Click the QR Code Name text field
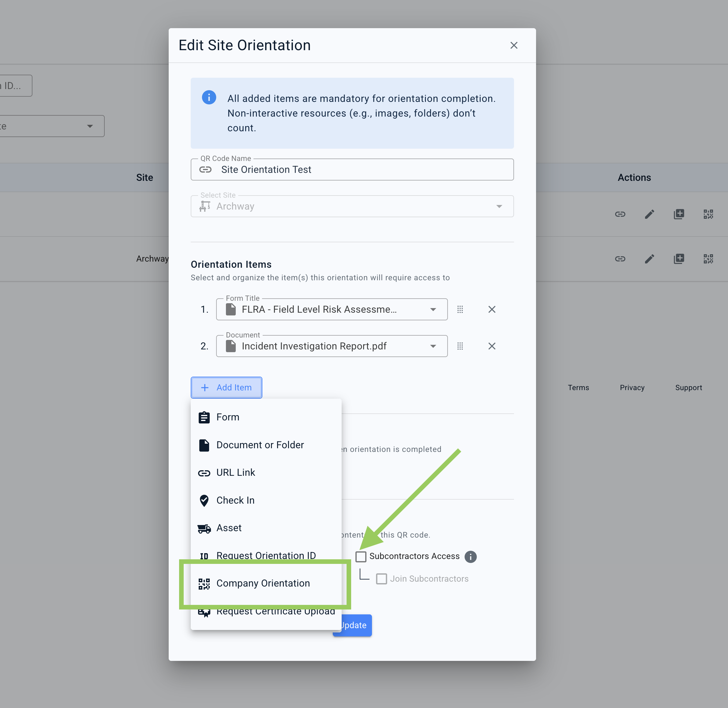 [357, 170]
